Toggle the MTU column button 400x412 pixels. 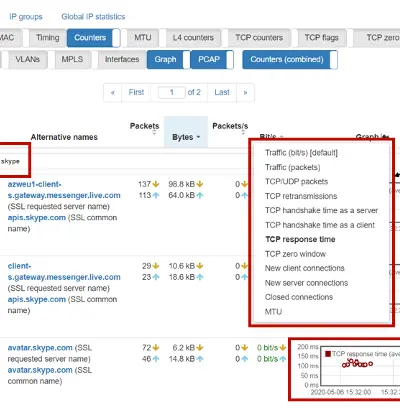click(x=142, y=38)
